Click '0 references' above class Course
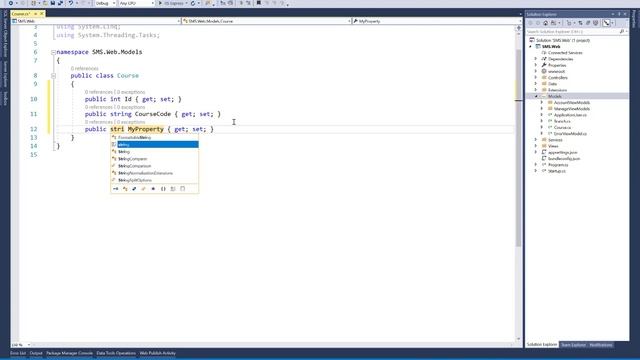Screen dimensions: 640x360 (84, 69)
